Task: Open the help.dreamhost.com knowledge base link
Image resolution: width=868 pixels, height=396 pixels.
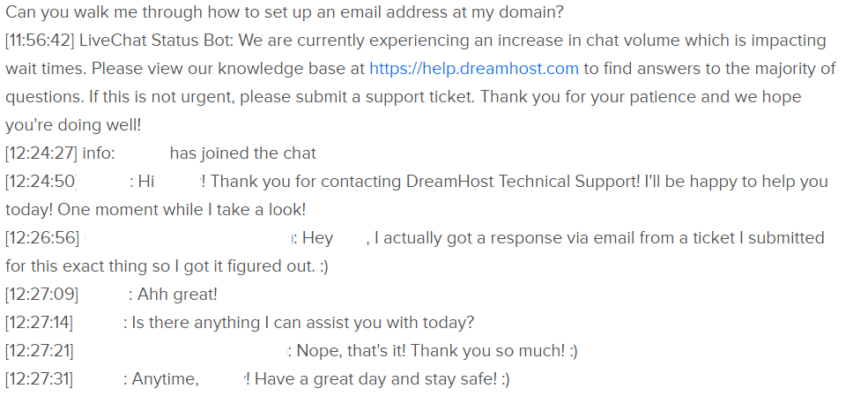Action: tap(474, 69)
